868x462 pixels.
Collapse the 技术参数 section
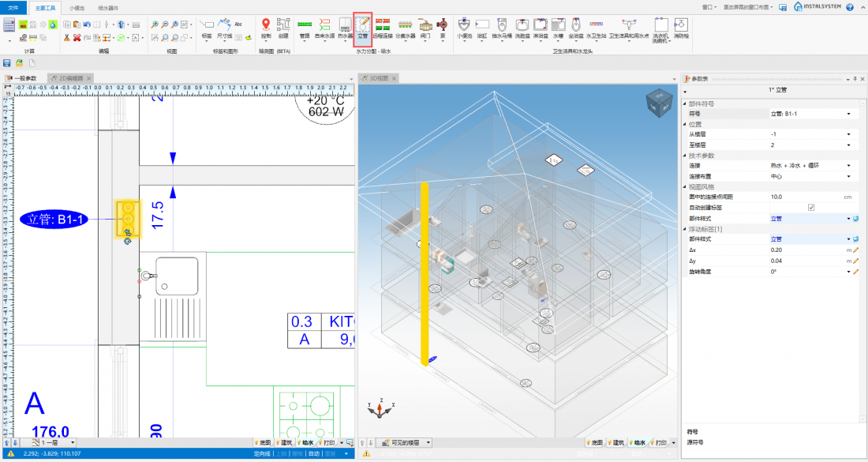(684, 156)
